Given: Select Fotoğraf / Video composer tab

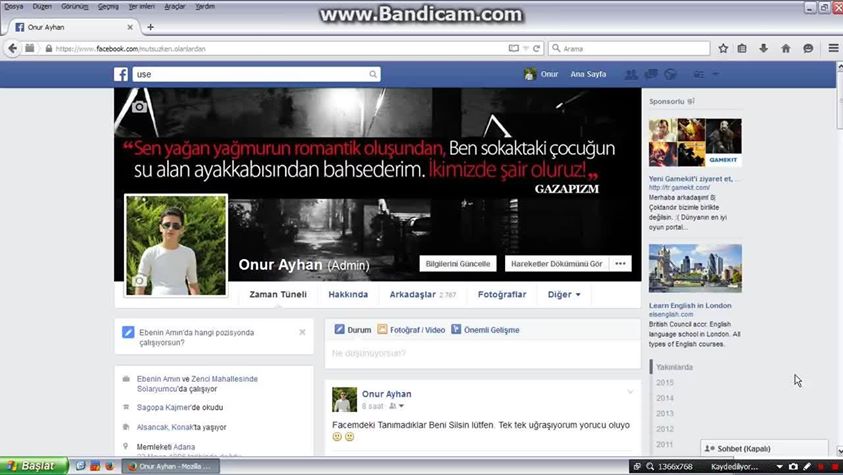Looking at the screenshot, I should point(411,329).
